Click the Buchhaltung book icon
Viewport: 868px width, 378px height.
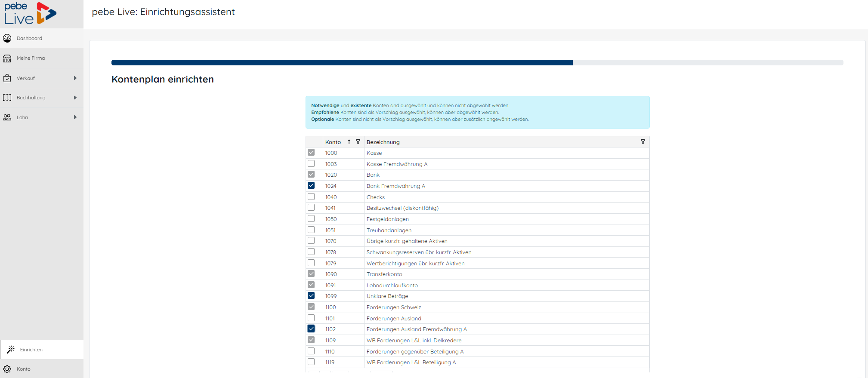click(7, 98)
